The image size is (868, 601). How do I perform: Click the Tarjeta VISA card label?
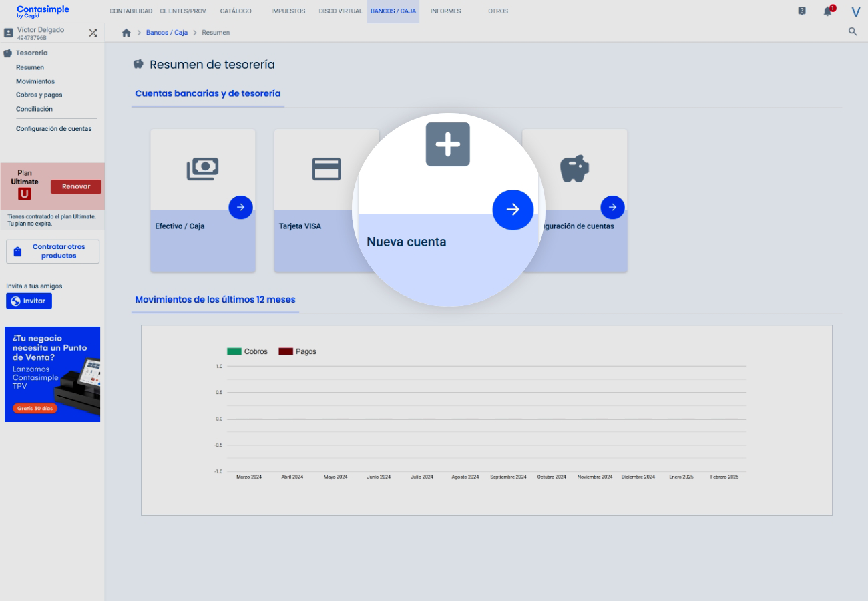tap(300, 226)
